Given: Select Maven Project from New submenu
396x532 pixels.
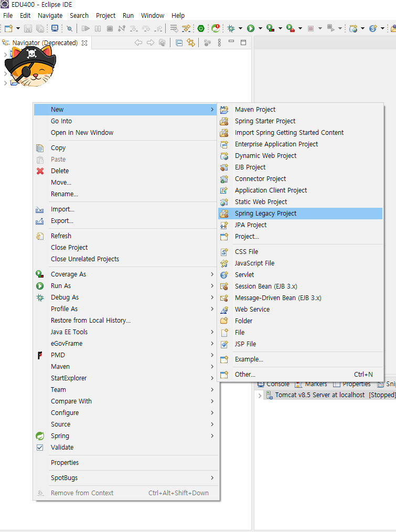Looking at the screenshot, I should click(x=301, y=110).
